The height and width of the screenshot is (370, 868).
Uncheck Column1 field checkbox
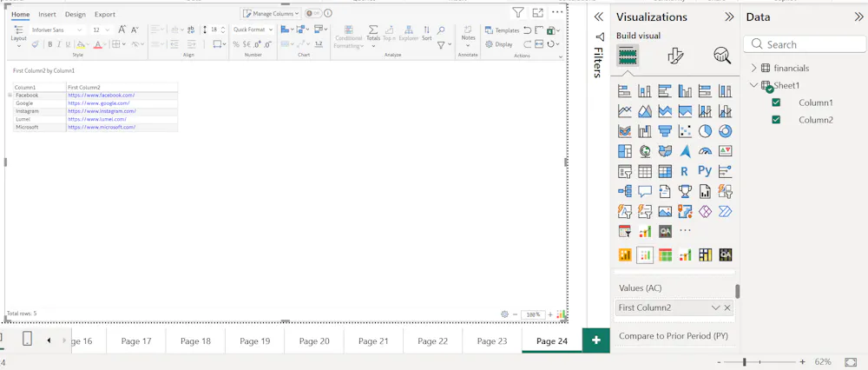776,102
